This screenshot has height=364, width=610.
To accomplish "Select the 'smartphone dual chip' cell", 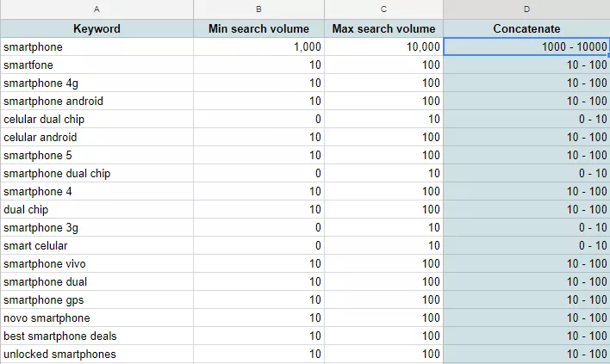I will pos(96,173).
